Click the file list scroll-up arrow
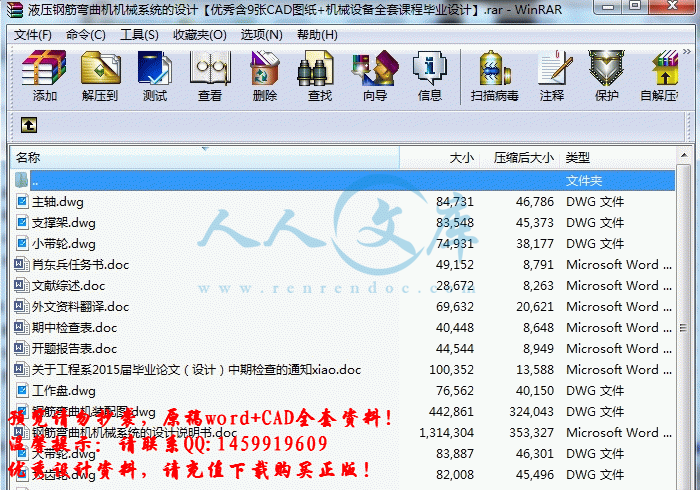700x490 pixels. click(683, 155)
